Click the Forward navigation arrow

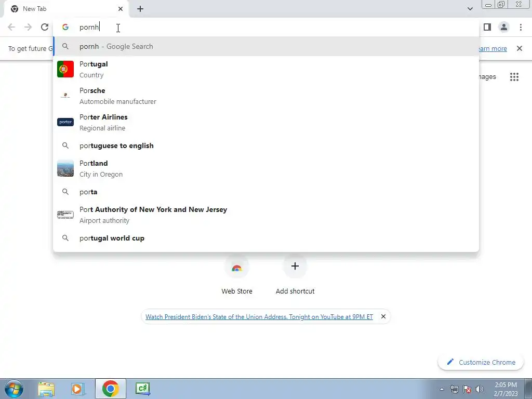tap(28, 27)
